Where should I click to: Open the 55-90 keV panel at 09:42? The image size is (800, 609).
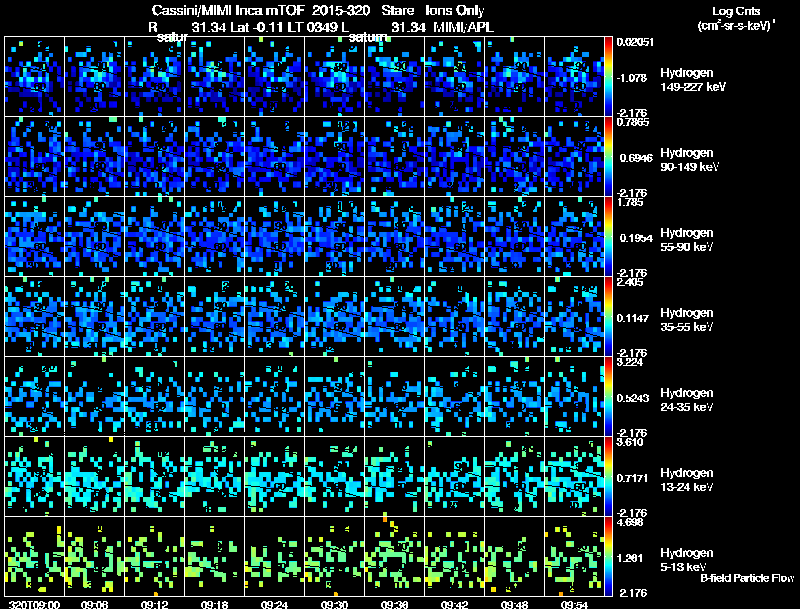454,237
